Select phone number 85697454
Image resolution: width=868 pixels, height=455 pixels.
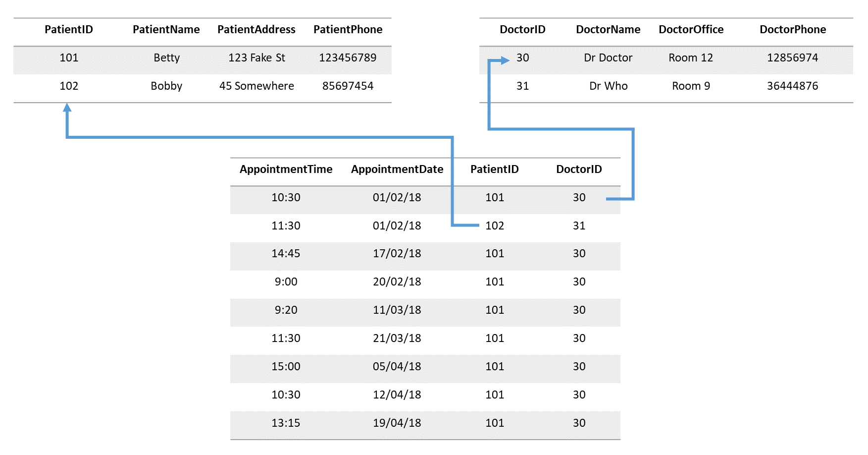(348, 86)
